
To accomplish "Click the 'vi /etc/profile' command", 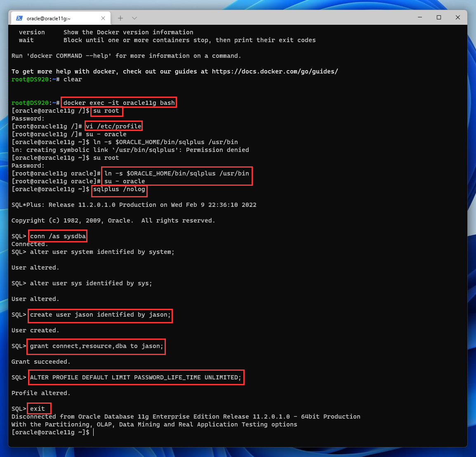I will point(113,126).
